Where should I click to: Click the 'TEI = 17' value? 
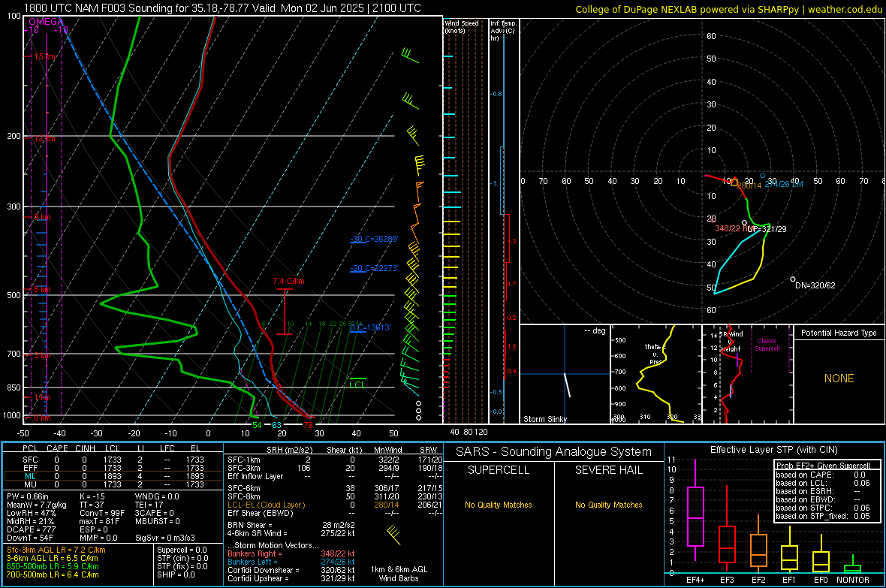pyautogui.click(x=149, y=505)
